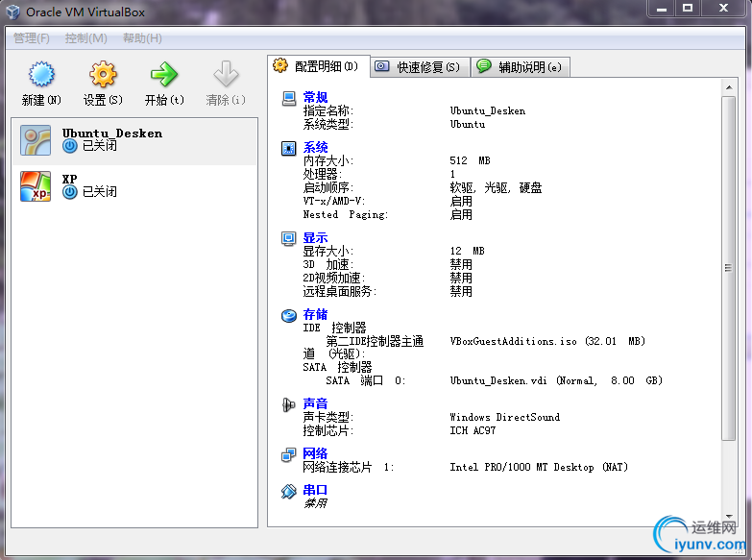Viewport: 752px width, 560px height.
Task: Select the XP name in VM list
Action: click(69, 179)
